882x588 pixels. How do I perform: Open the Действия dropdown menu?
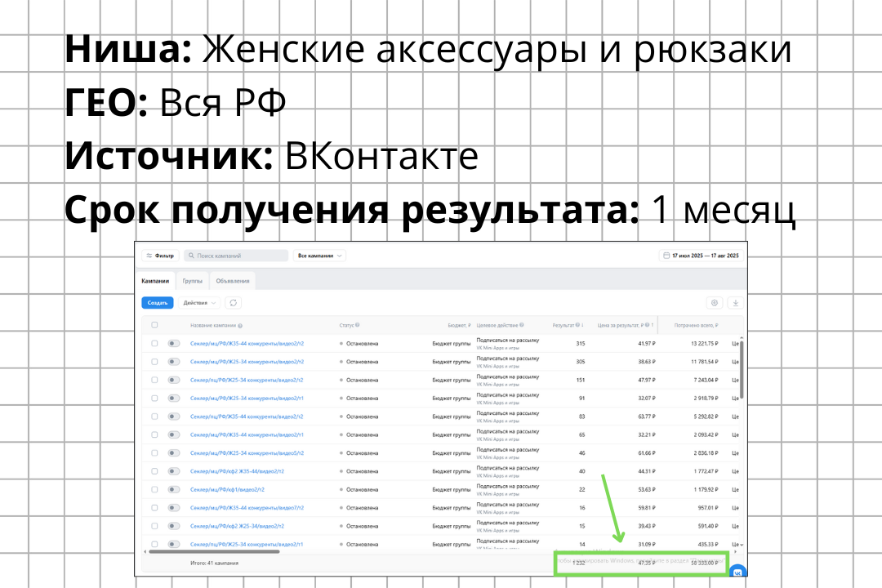pyautogui.click(x=199, y=303)
